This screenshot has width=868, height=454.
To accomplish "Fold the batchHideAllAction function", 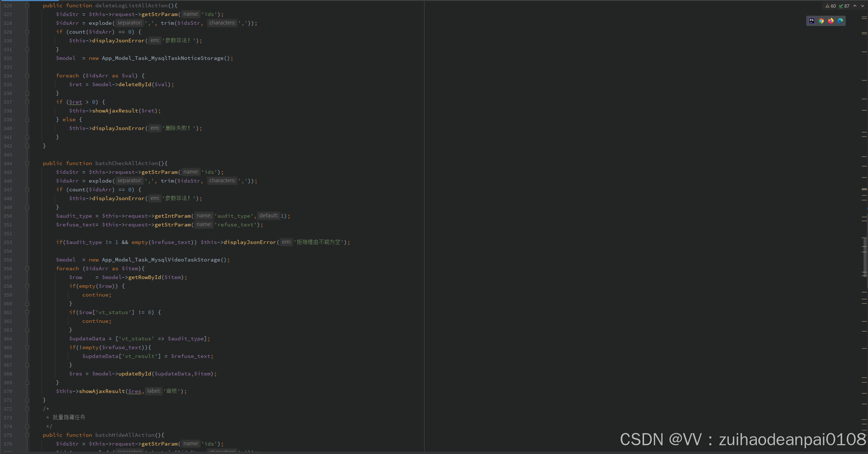I will tap(27, 435).
